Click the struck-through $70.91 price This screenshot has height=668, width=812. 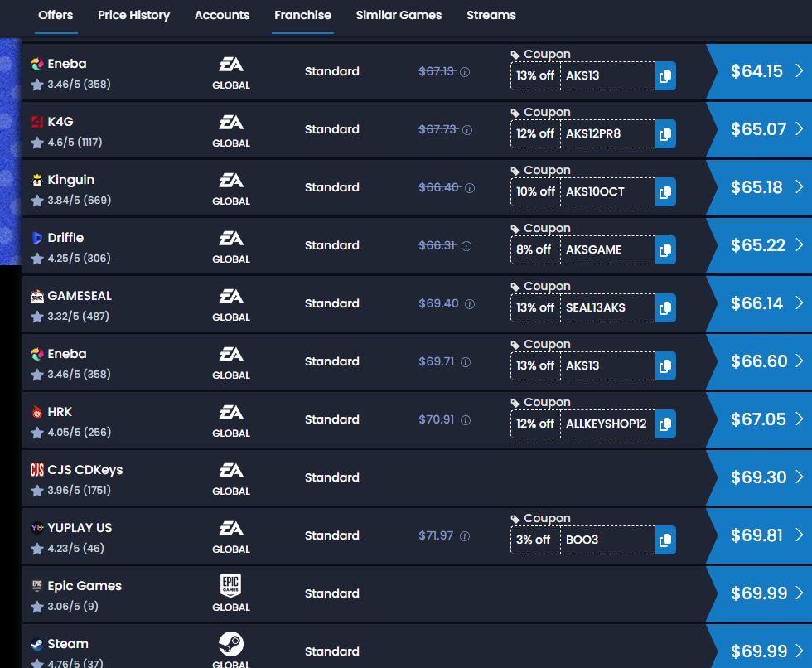pyautogui.click(x=437, y=419)
